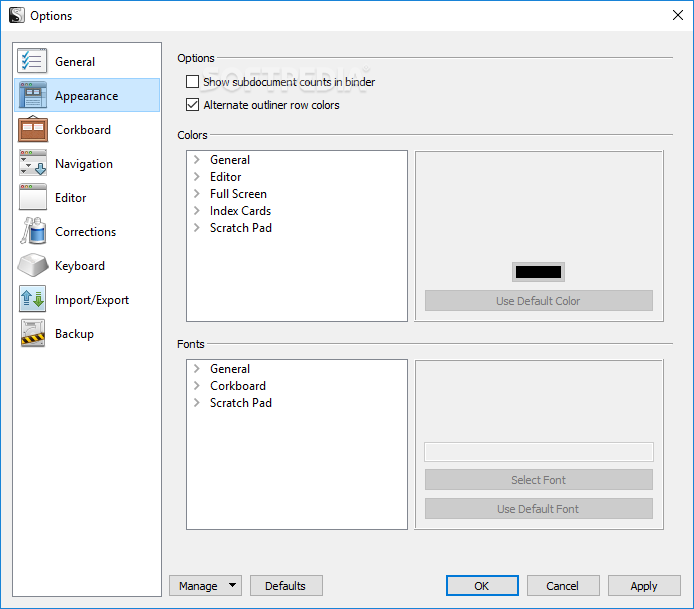694x609 pixels.
Task: Click Cancel to discard changes
Action: pos(563,586)
